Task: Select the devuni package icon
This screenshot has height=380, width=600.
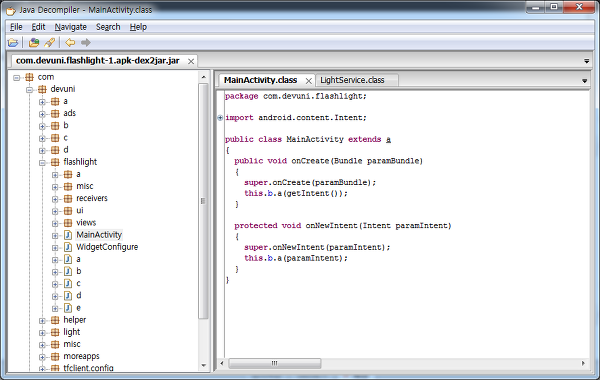Action: point(42,90)
